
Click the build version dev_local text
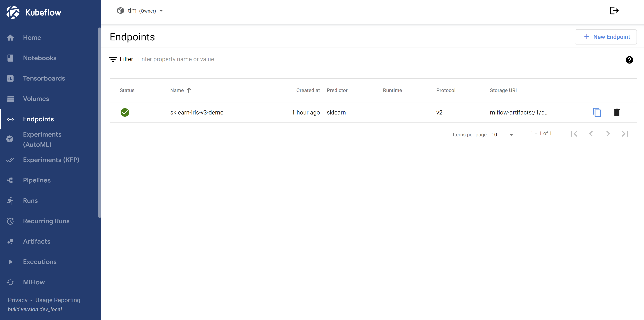click(35, 309)
